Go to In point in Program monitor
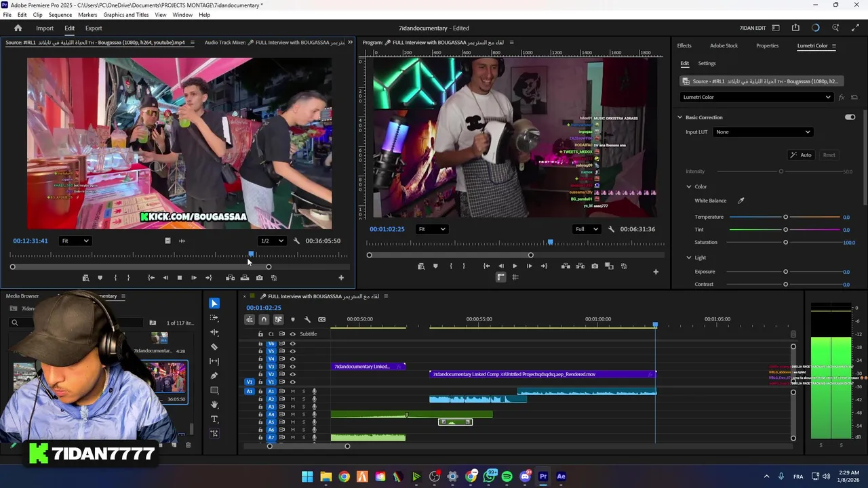Image resolution: width=868 pixels, height=488 pixels. point(486,266)
